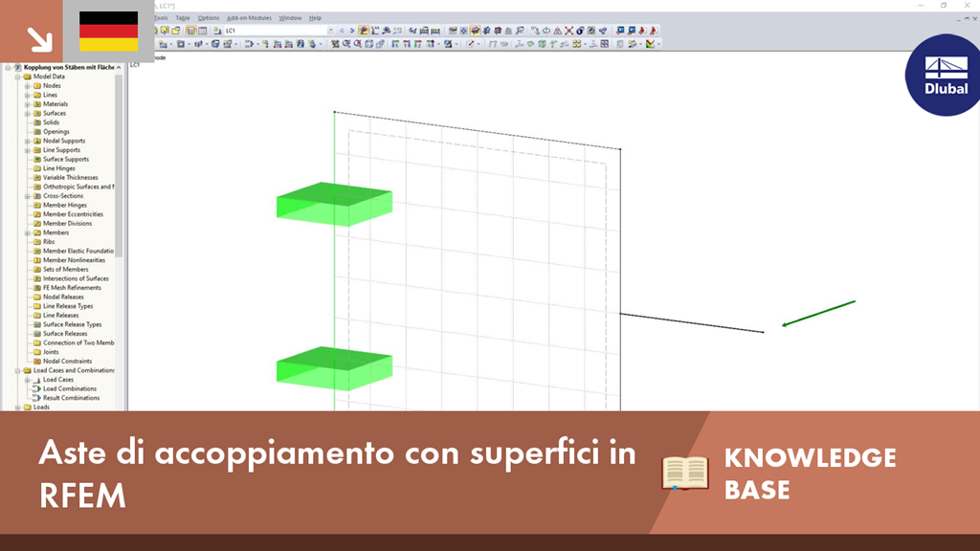980x551 pixels.
Task: Click the highlighted blue solid-display icon
Action: (x=475, y=31)
